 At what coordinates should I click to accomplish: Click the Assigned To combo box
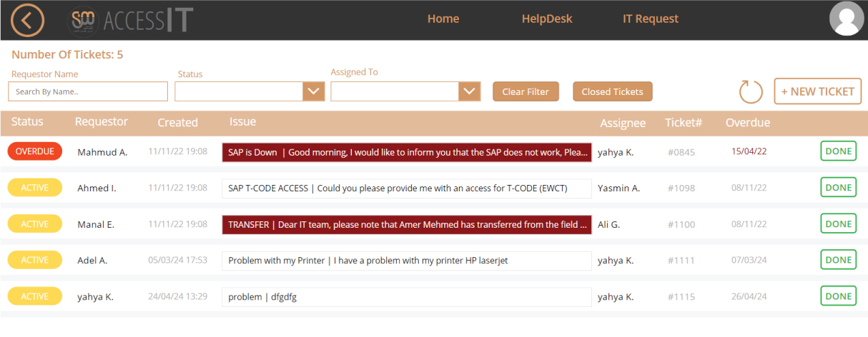point(405,91)
